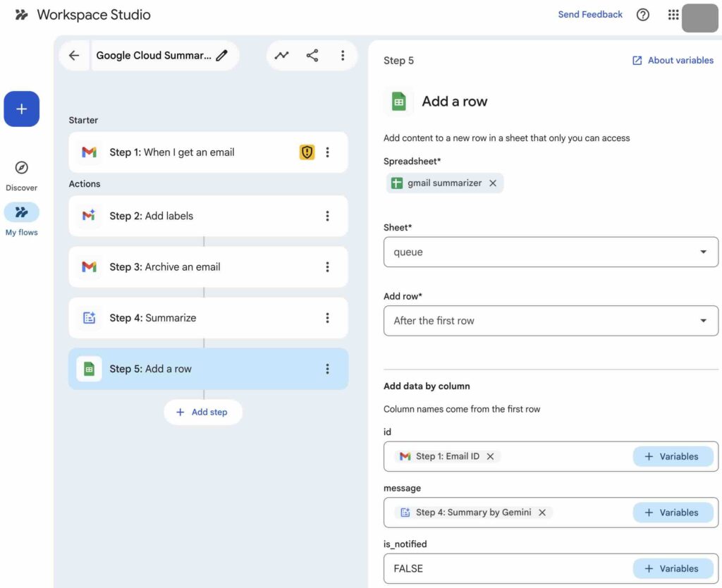Remove the gmail summarizer spreadsheet chip
The image size is (722, 588).
tap(493, 183)
